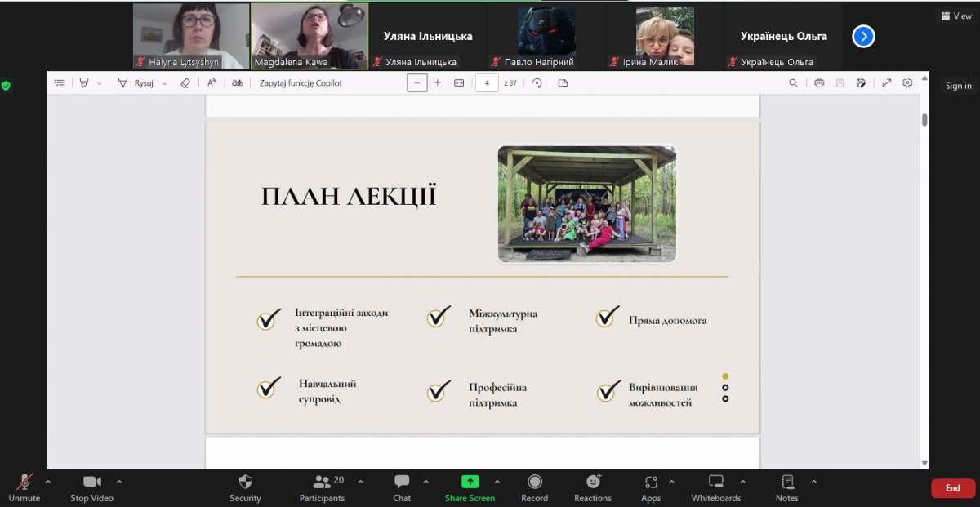This screenshot has width=980, height=507.
Task: End the Zoom meeting
Action: (x=952, y=487)
